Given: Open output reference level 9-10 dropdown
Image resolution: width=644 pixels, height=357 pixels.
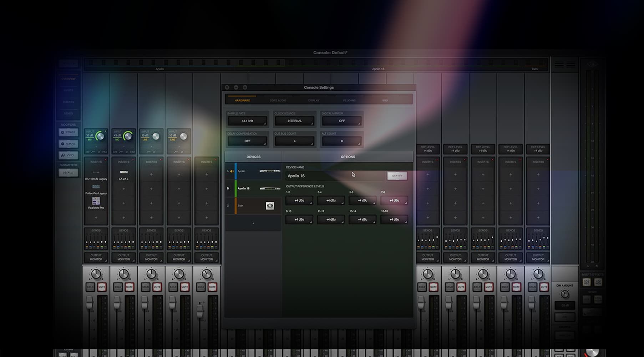Looking at the screenshot, I should (299, 220).
